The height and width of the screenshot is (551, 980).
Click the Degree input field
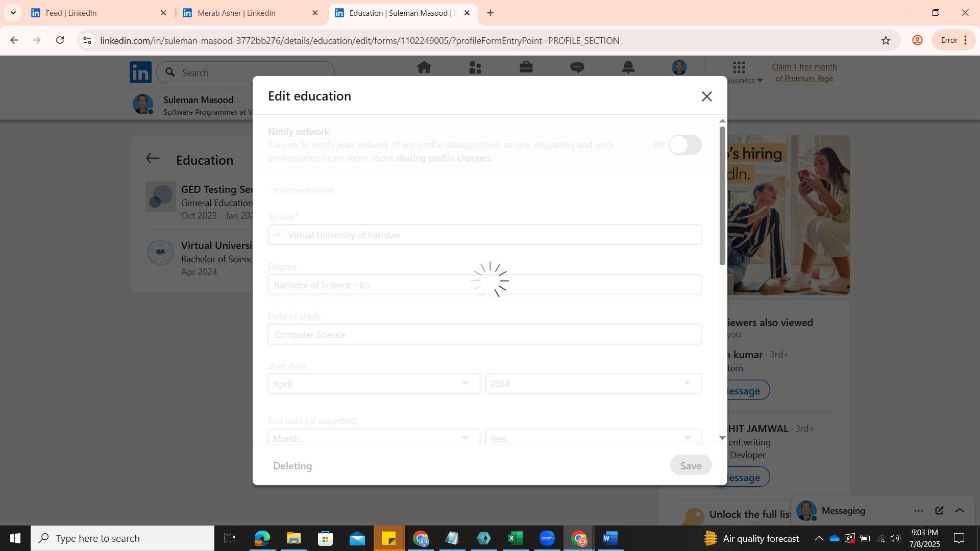pyautogui.click(x=485, y=284)
